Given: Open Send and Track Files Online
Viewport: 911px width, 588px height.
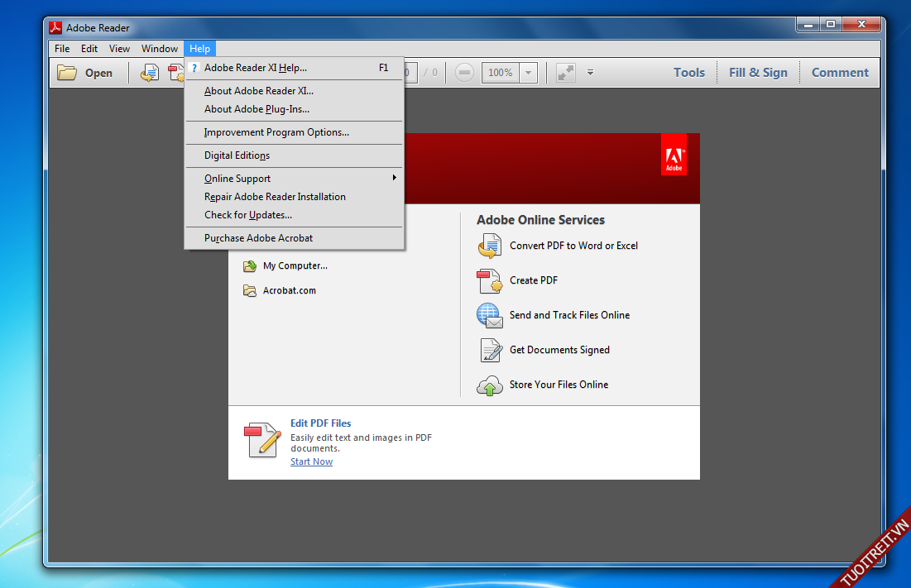Looking at the screenshot, I should point(568,315).
